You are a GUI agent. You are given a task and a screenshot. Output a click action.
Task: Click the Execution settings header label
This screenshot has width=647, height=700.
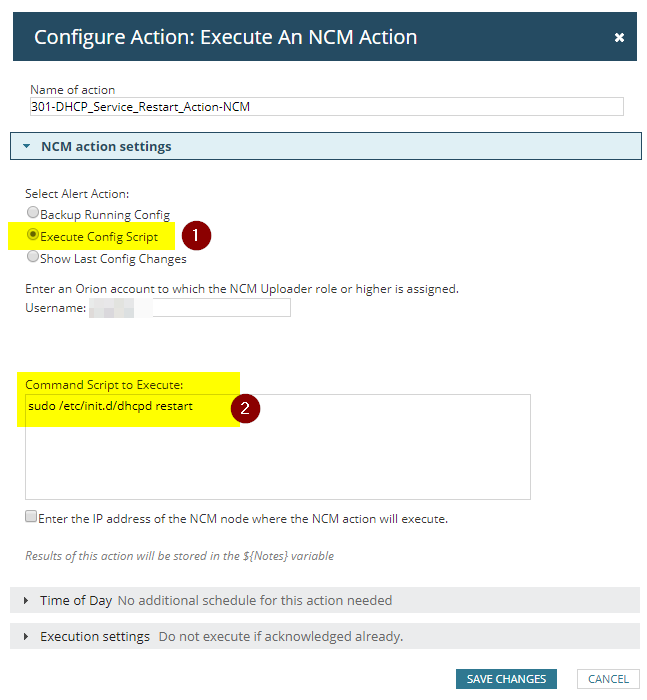coord(95,637)
